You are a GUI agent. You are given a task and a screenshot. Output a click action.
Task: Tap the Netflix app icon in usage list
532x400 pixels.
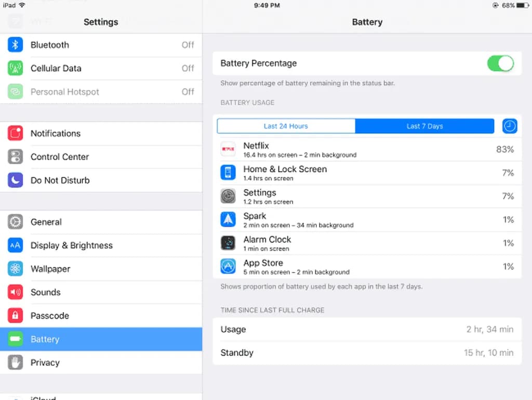tap(228, 149)
